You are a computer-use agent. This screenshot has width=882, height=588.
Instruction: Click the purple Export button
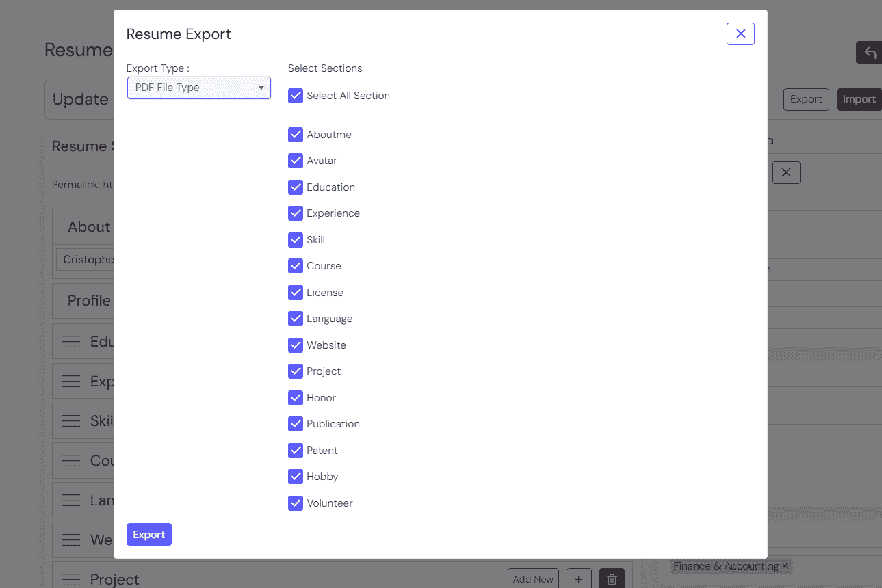pyautogui.click(x=149, y=535)
